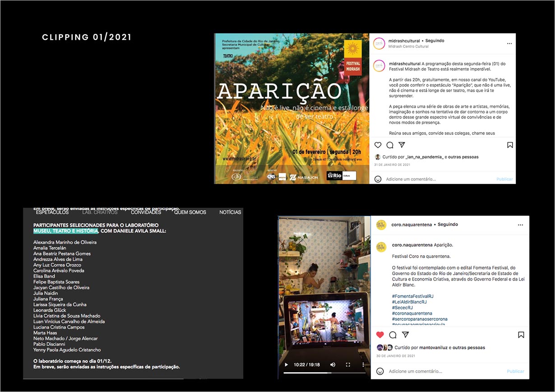This screenshot has height=392, width=555.
Task: Select the name Amalia Tercelán
Action: (x=50, y=248)
